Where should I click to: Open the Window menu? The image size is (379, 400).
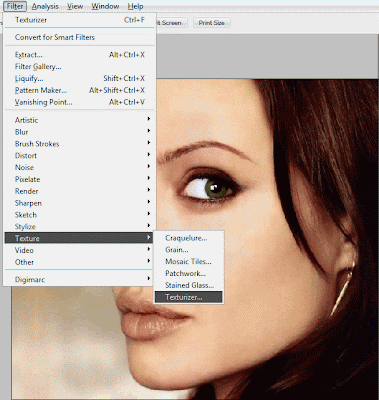pos(105,6)
